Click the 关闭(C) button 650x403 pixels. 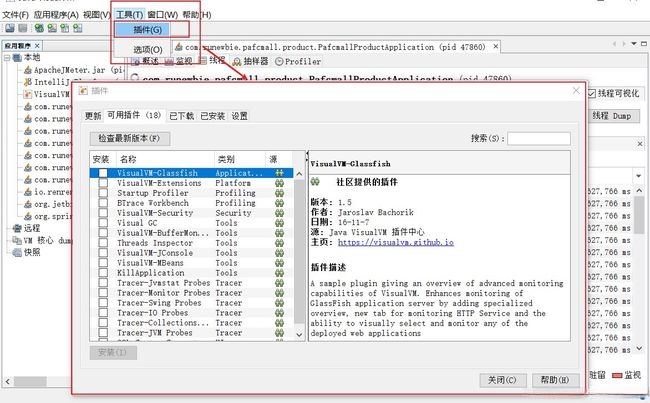tap(502, 380)
